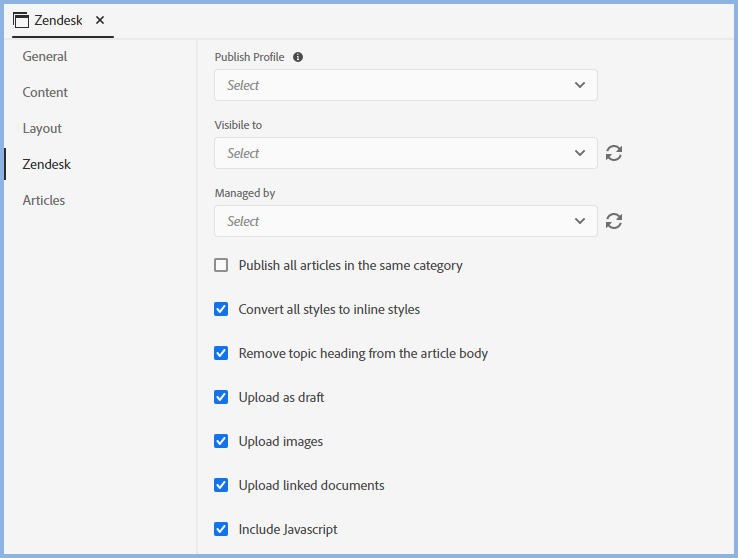Uncheck Convert all styles to inline styles
738x558 pixels.
tap(222, 310)
